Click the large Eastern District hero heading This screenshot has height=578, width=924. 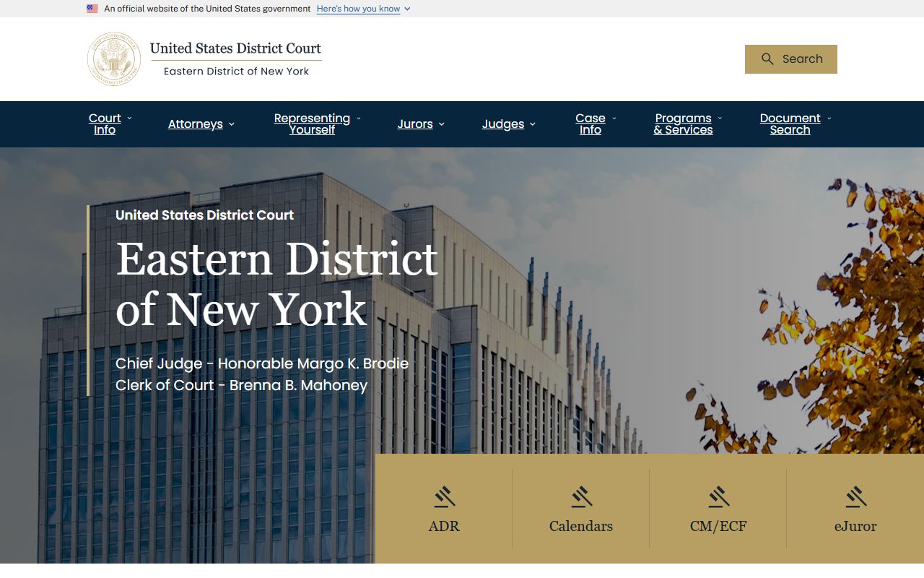(277, 284)
